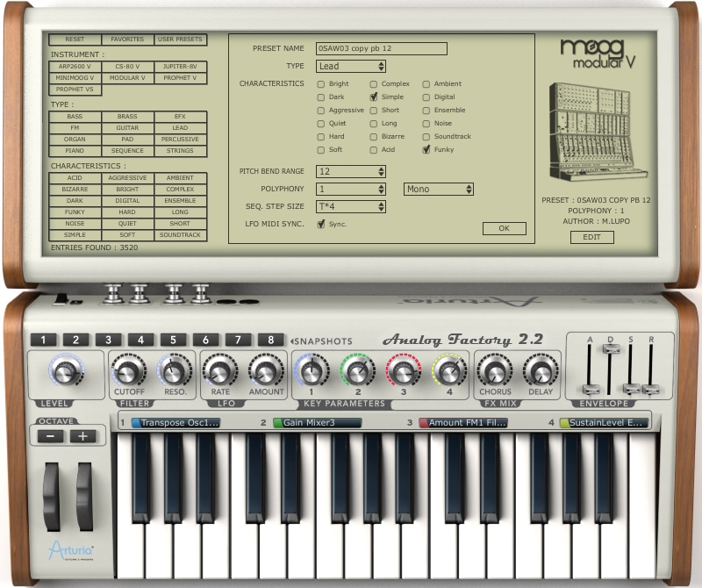Uncheck the Funky characteristic
The height and width of the screenshot is (588, 702).
pos(426,150)
